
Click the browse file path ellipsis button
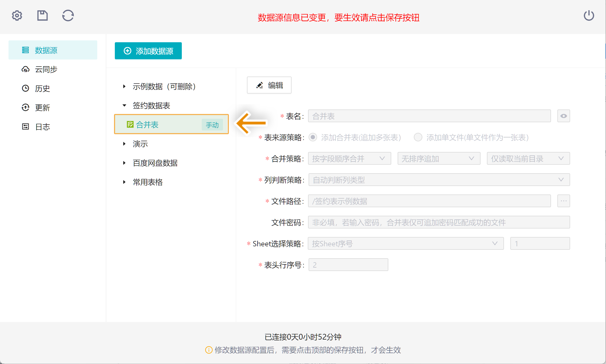[x=563, y=201]
